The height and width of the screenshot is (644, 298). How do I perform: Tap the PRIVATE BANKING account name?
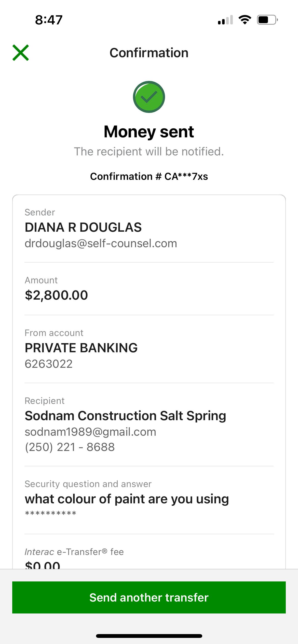[81, 348]
